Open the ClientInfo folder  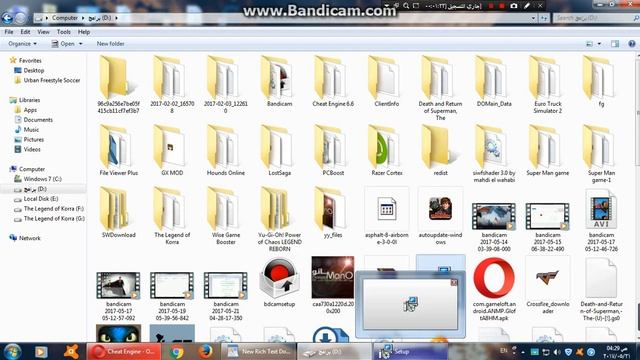[x=387, y=82]
